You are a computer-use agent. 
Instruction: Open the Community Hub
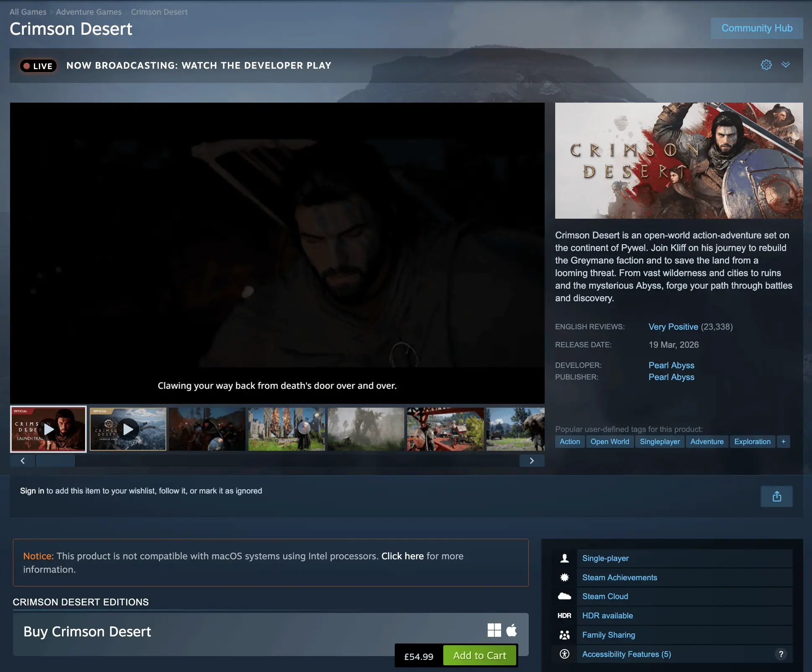coord(756,28)
